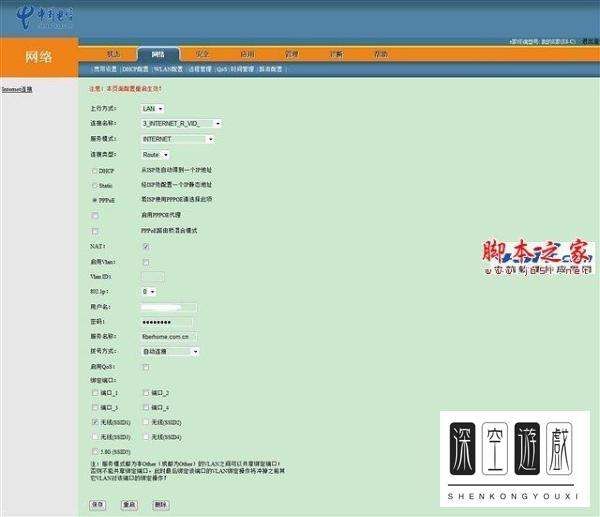Check the 无线(SSID2) checkbox
This screenshot has width=600, height=517.
[x=146, y=422]
